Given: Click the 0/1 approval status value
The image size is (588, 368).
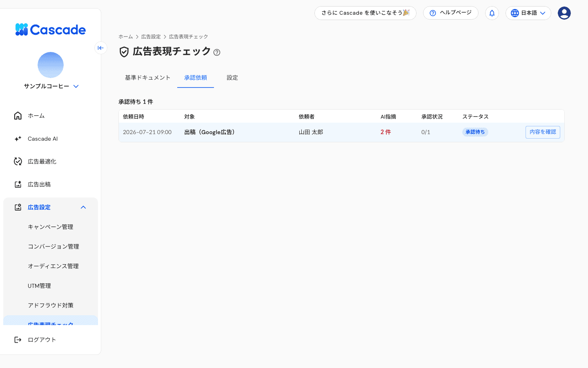Looking at the screenshot, I should coord(425,132).
